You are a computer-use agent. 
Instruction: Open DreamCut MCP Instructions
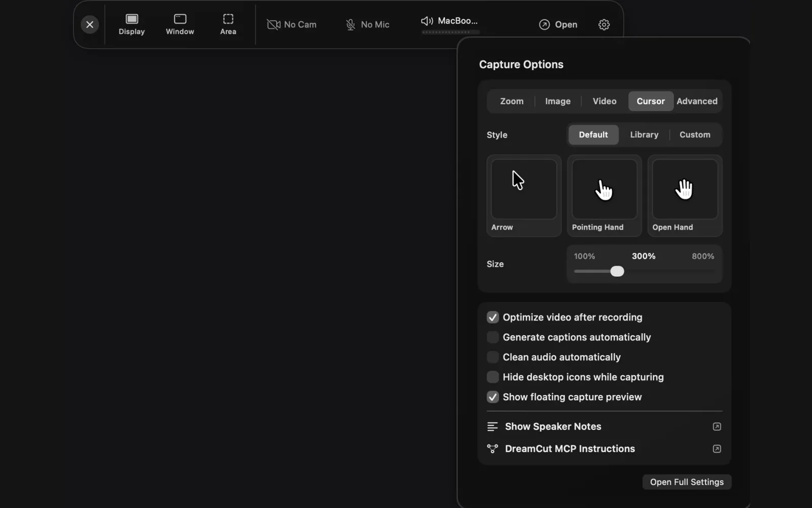pos(604,449)
